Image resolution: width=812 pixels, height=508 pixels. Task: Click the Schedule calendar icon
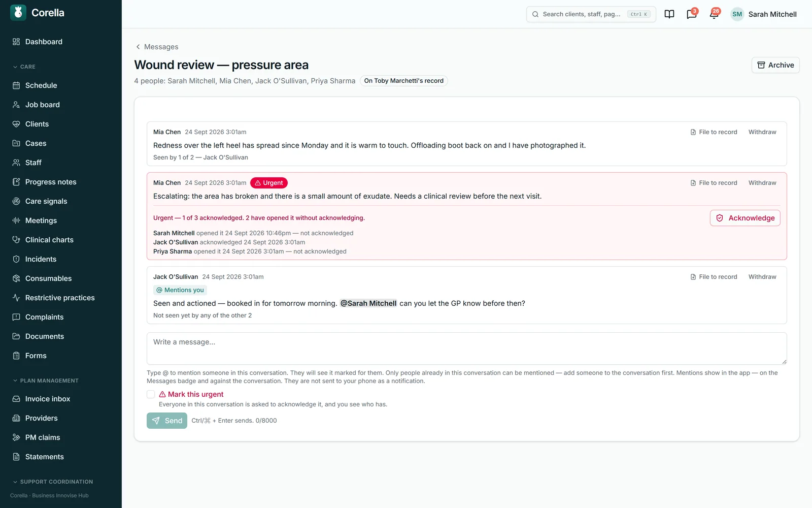(16, 85)
